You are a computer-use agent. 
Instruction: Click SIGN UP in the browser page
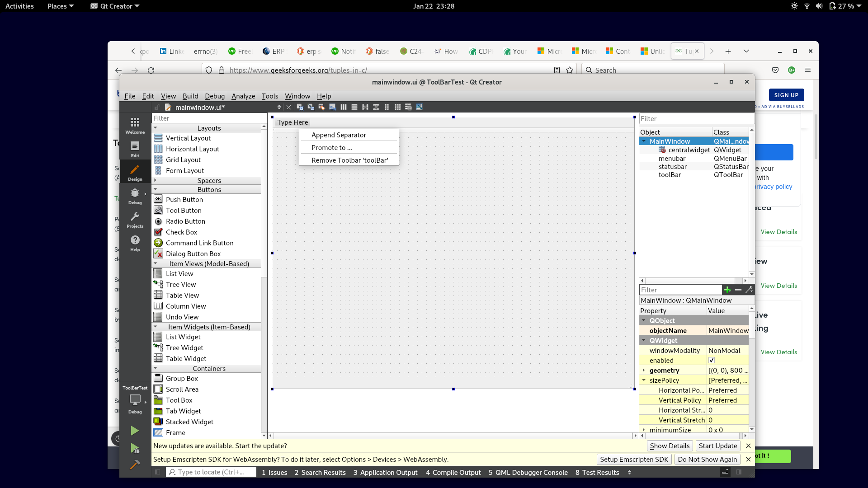[786, 95]
